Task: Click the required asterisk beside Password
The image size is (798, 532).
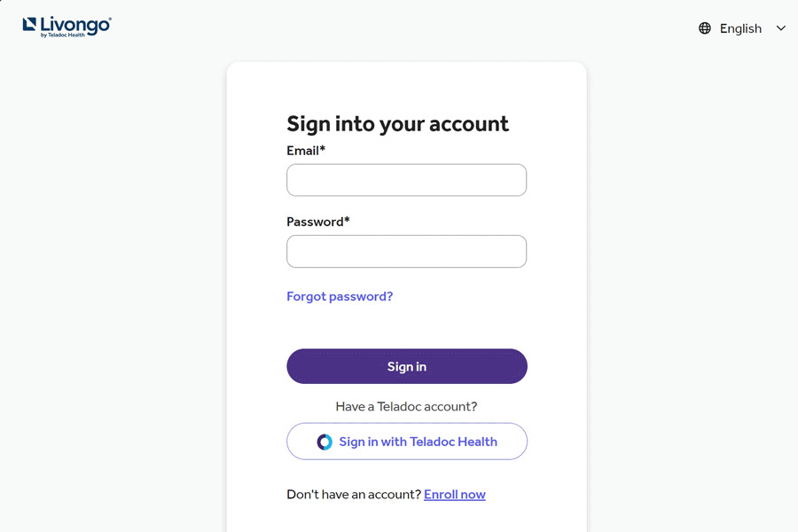Action: 347,221
